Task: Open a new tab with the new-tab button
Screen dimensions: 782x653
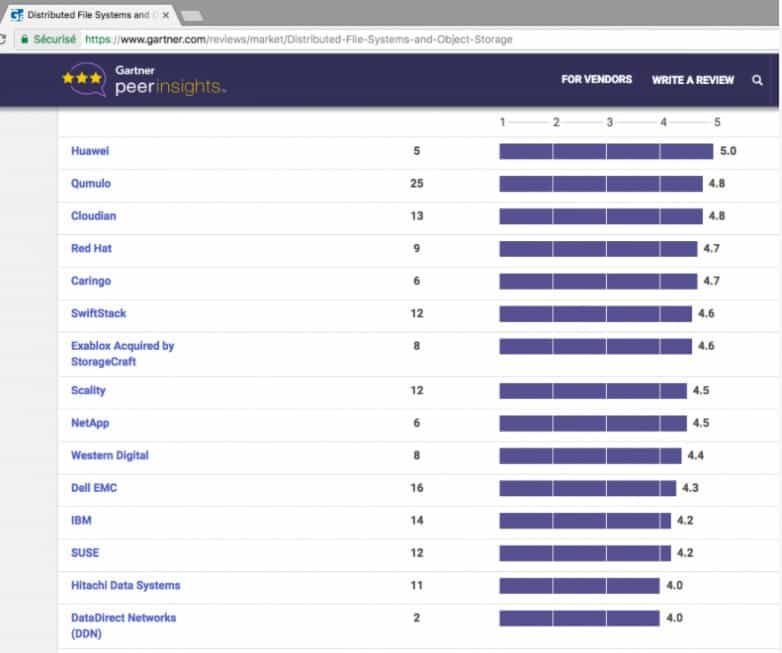Action: [192, 16]
